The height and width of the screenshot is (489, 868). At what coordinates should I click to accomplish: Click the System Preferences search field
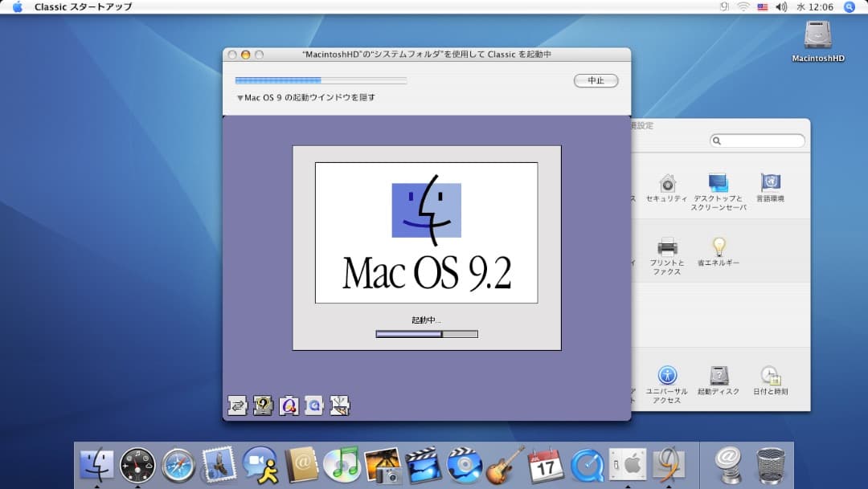(x=756, y=140)
